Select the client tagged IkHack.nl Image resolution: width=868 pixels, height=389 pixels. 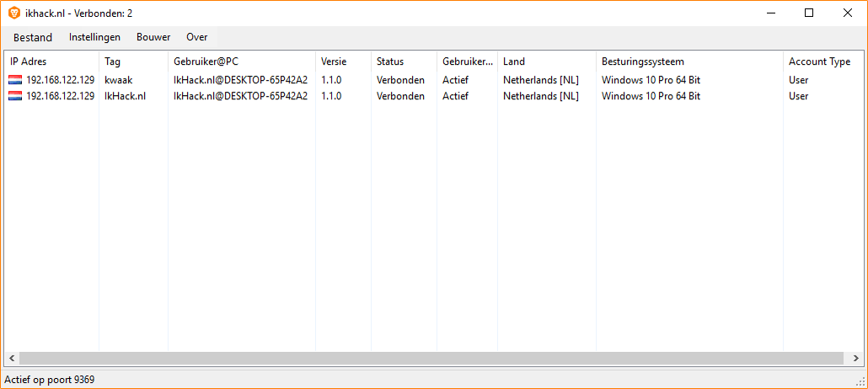pyautogui.click(x=125, y=96)
